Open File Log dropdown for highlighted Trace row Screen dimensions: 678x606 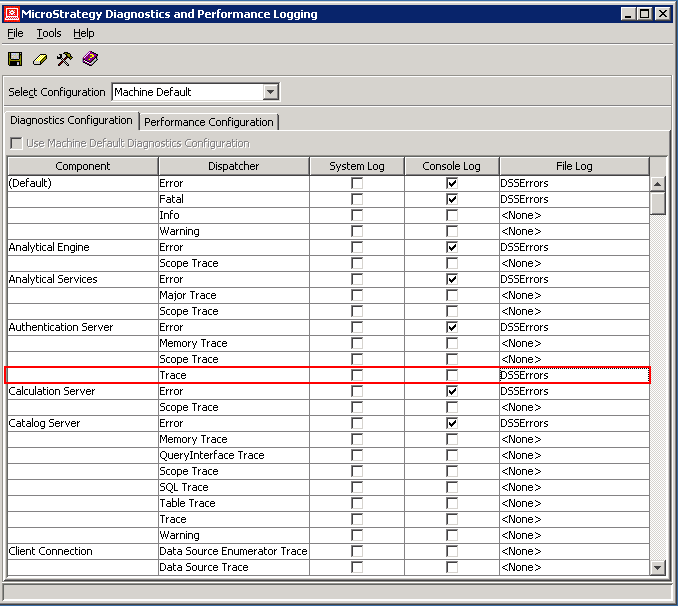tap(574, 375)
